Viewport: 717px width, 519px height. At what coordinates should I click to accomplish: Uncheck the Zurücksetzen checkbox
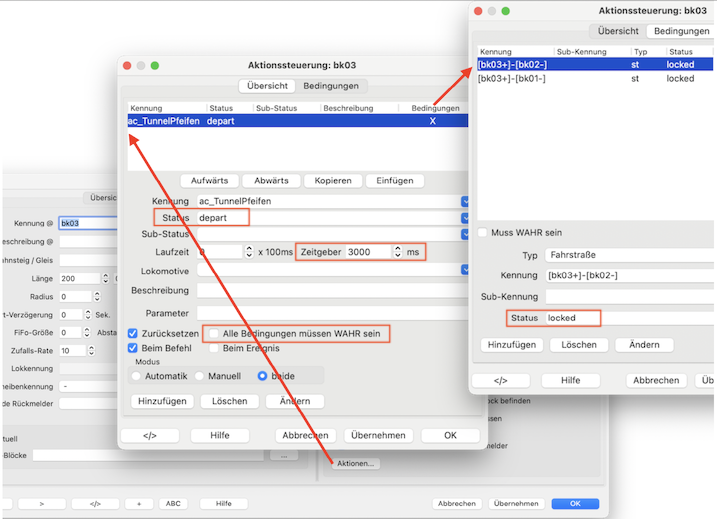click(x=133, y=332)
